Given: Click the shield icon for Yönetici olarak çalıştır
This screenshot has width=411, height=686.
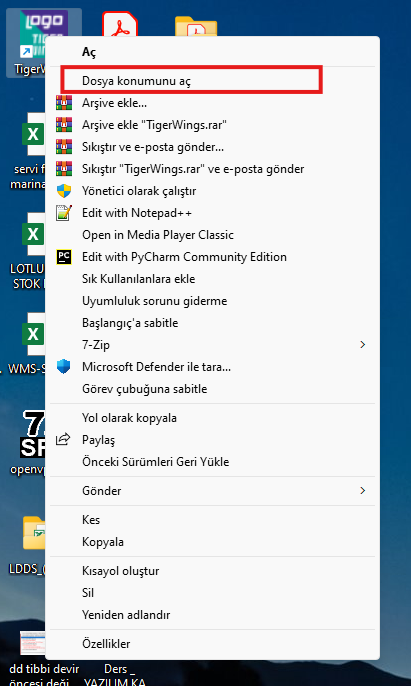Looking at the screenshot, I should tap(64, 191).
